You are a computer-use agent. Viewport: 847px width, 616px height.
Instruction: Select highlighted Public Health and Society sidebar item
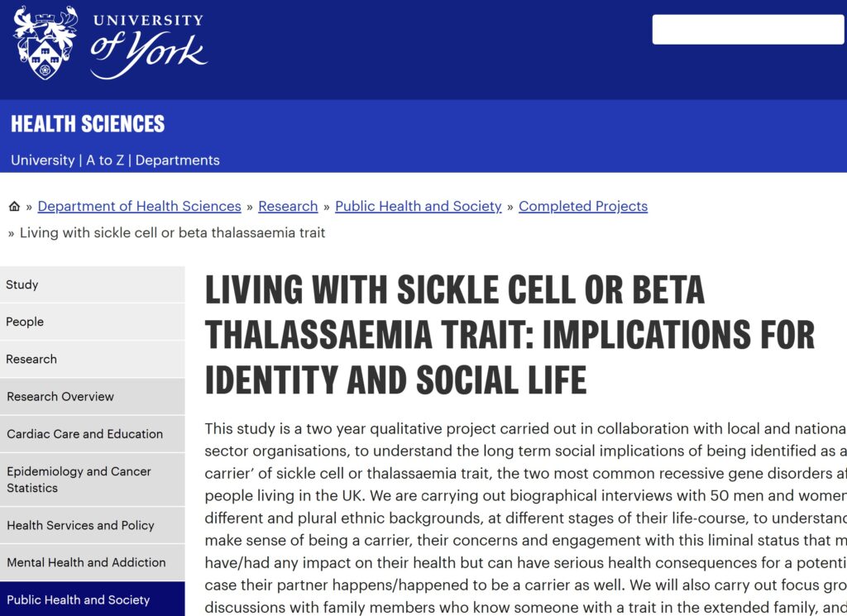pyautogui.click(x=93, y=599)
